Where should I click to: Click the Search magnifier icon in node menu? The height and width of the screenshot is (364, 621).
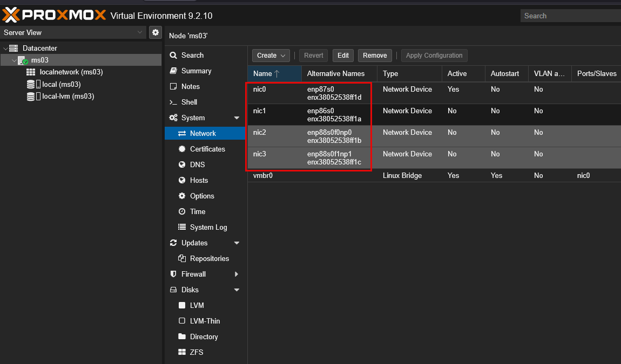point(173,56)
